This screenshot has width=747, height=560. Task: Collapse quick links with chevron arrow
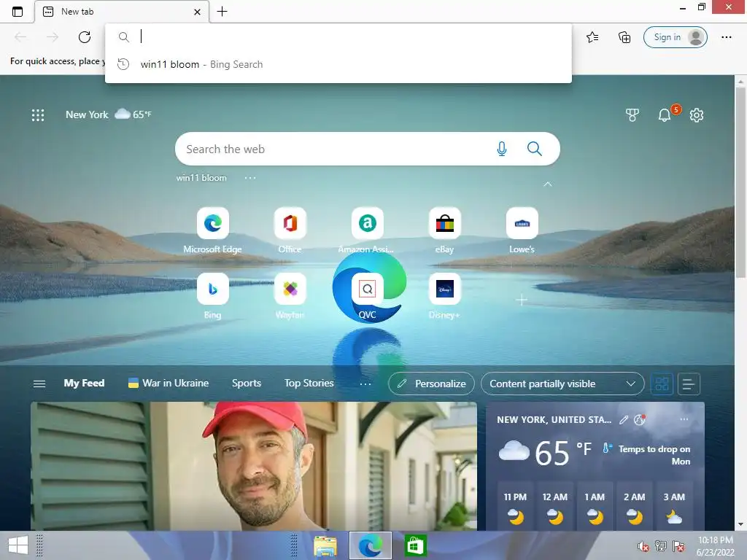pos(548,184)
